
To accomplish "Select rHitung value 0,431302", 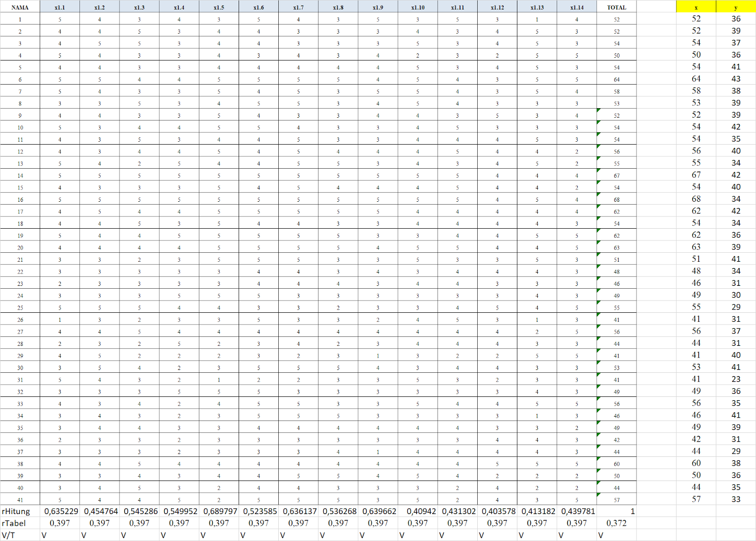I will point(458,511).
